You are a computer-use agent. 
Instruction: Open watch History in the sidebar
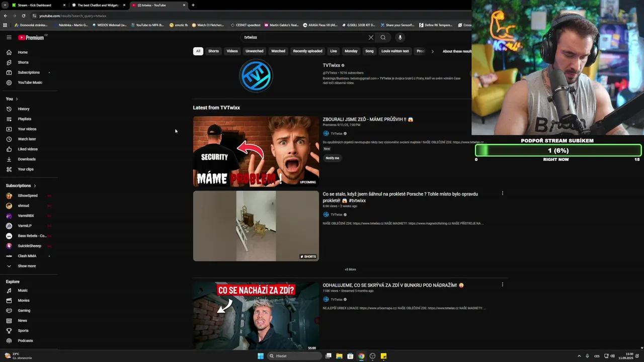[x=24, y=109]
